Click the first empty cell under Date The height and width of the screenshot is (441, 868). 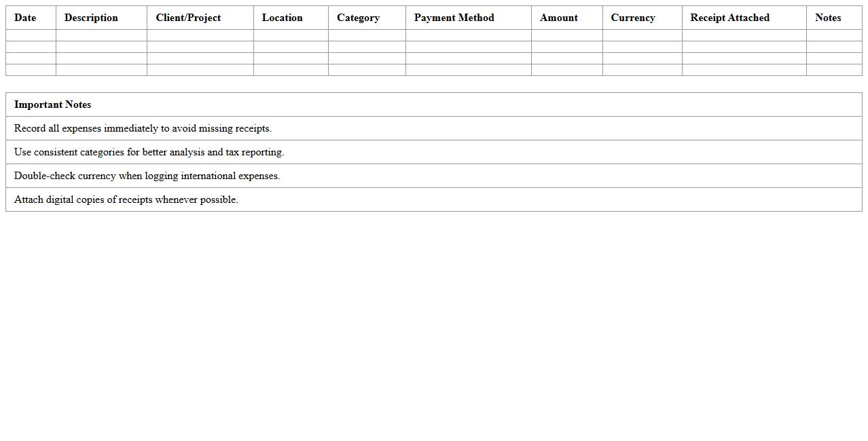pyautogui.click(x=31, y=35)
